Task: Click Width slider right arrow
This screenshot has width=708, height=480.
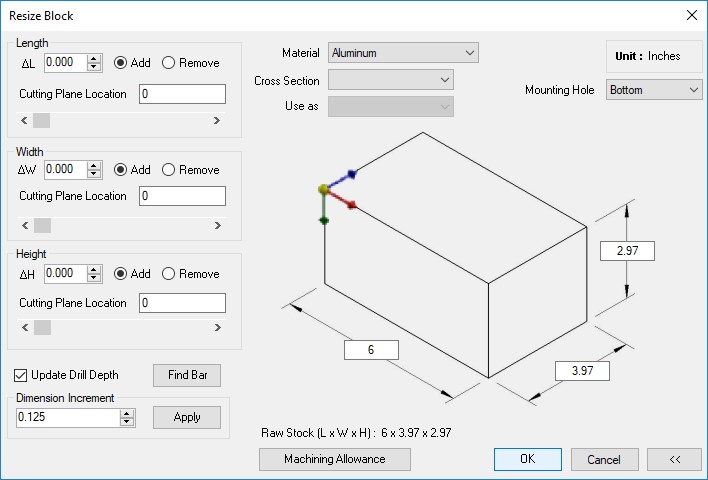Action: tap(218, 225)
